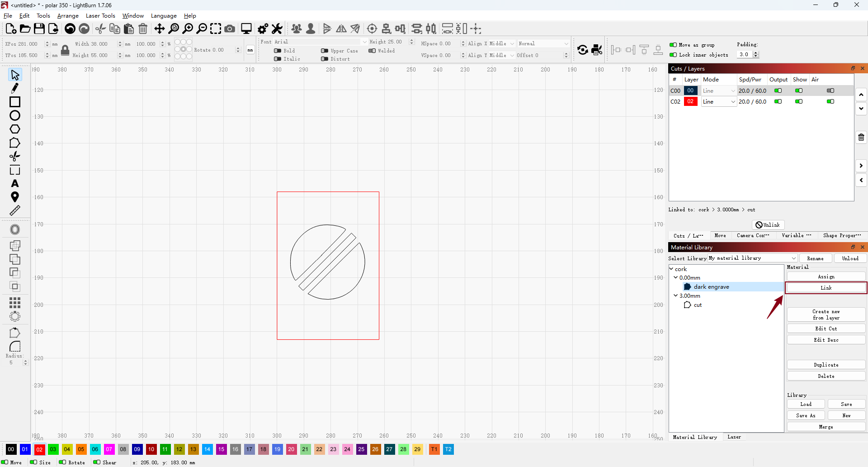Delete layer via Cuts panel trash icon

coord(861,137)
